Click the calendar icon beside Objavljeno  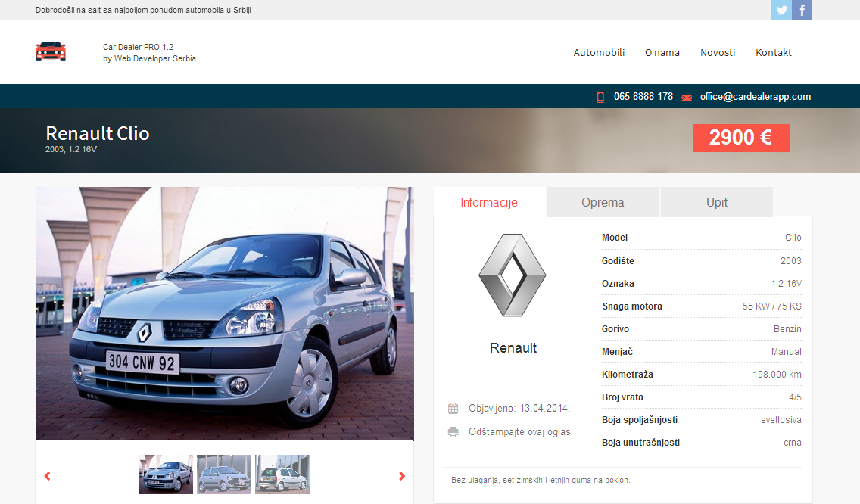pos(453,409)
